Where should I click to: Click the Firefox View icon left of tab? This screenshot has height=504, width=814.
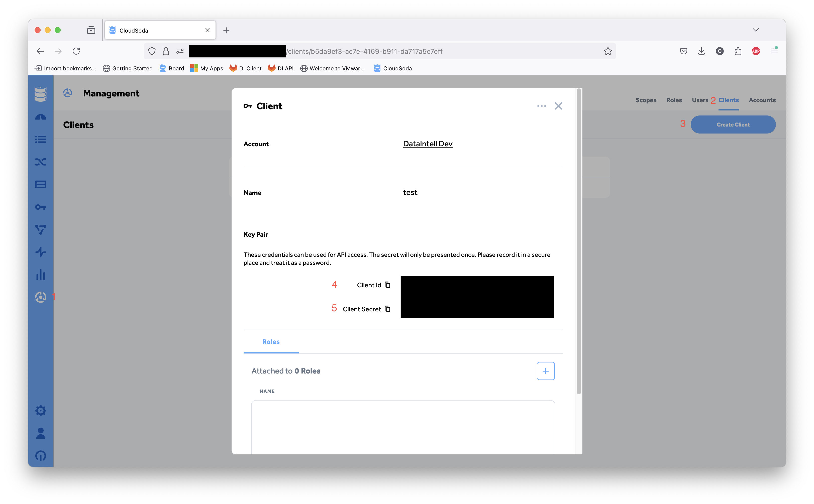click(91, 30)
